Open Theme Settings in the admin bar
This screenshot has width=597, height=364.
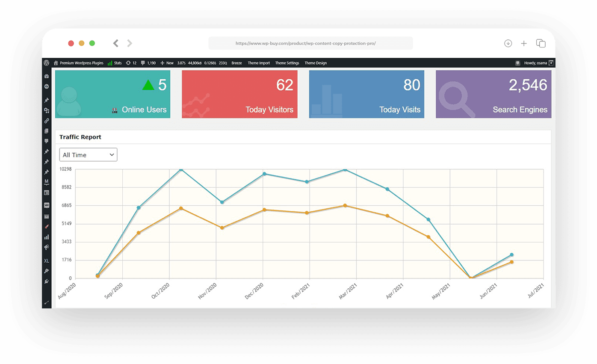287,63
